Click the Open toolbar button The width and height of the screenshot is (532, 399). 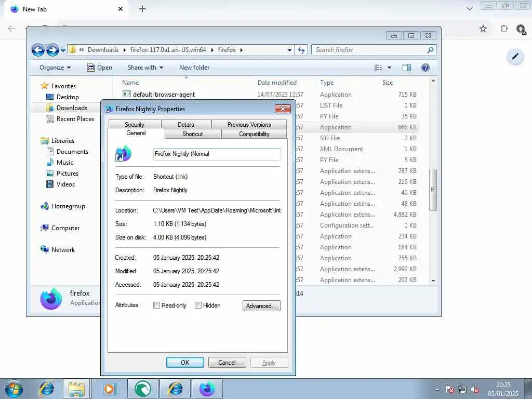100,68
